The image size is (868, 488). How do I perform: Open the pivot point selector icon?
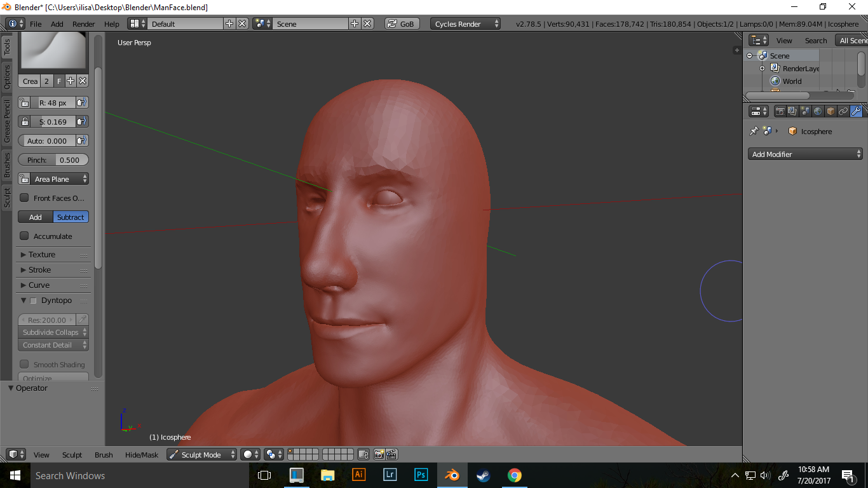coord(274,454)
